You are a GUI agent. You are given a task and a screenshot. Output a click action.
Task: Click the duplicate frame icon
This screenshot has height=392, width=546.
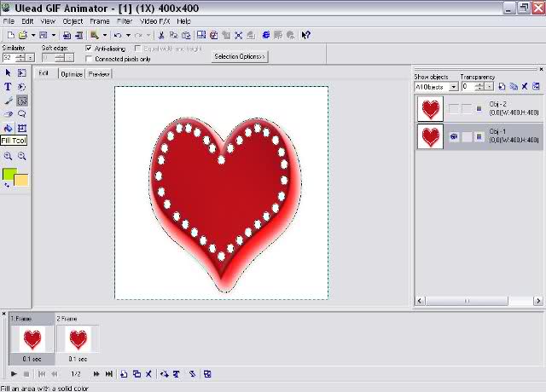click(x=136, y=374)
